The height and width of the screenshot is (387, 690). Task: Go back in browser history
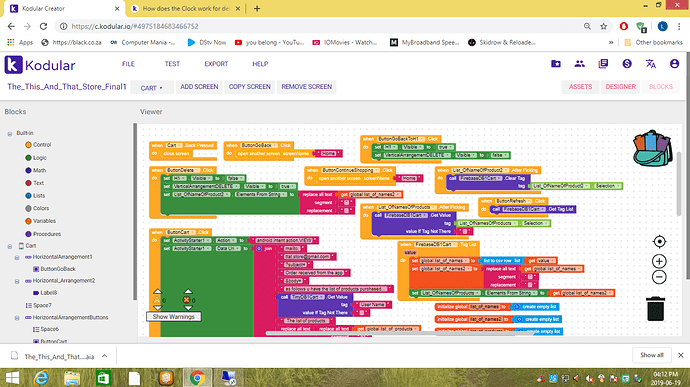(x=11, y=26)
